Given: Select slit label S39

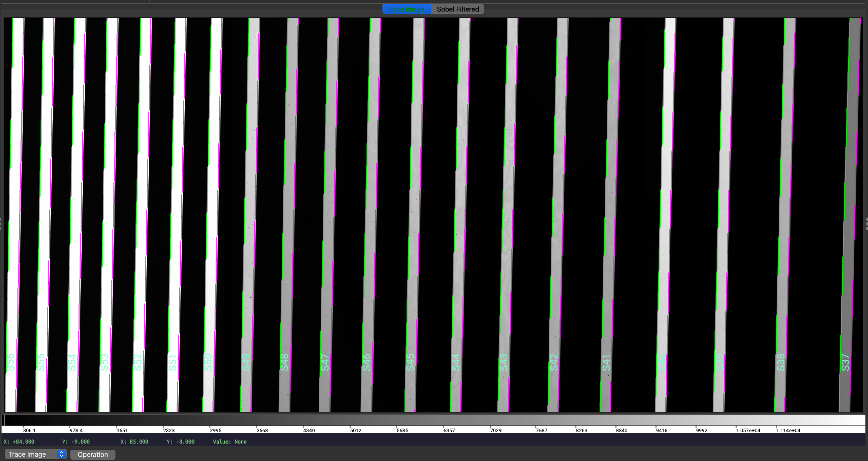Looking at the screenshot, I should (x=719, y=362).
